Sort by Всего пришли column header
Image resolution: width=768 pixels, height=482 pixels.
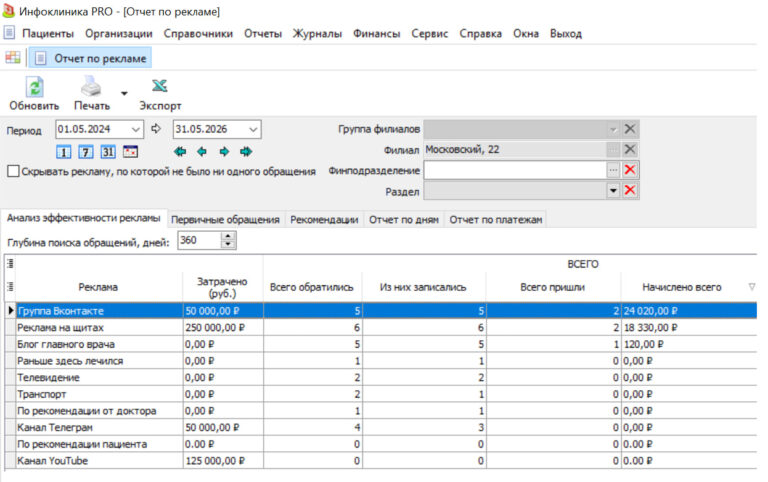553,287
